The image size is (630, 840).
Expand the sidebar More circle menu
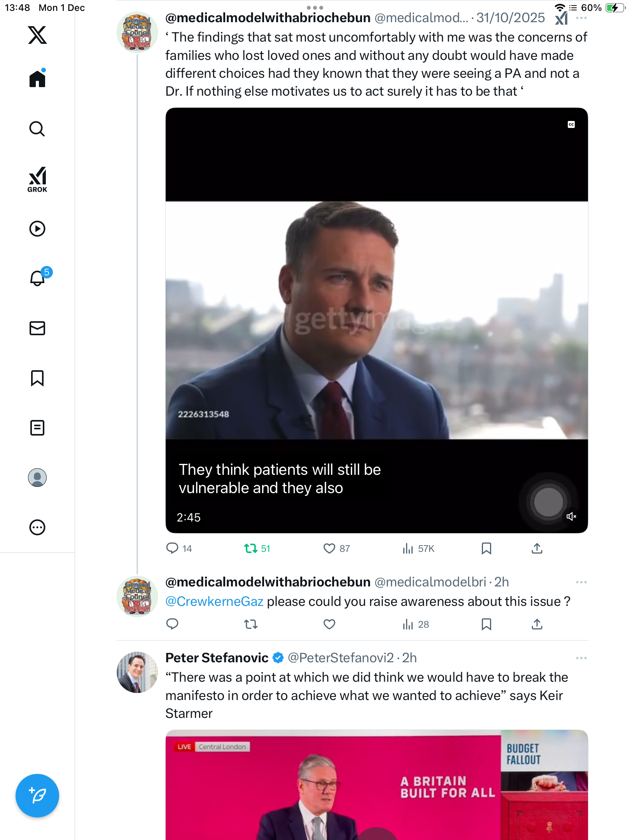[x=37, y=527]
